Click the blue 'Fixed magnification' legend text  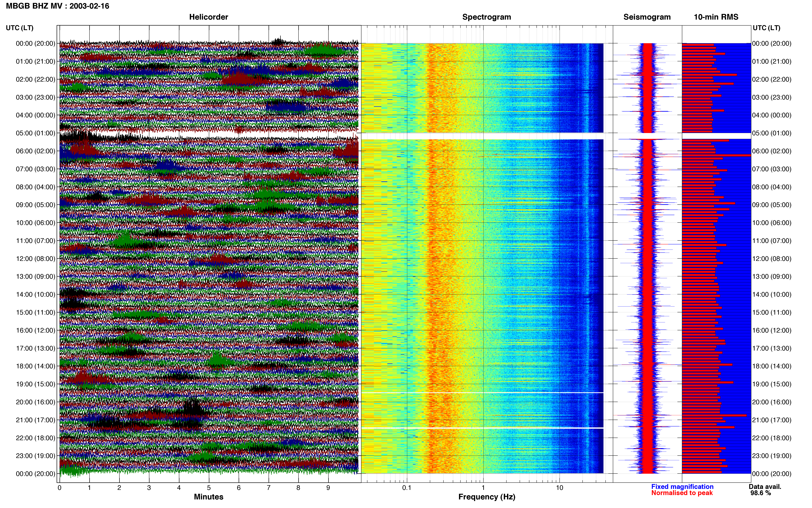coord(682,486)
